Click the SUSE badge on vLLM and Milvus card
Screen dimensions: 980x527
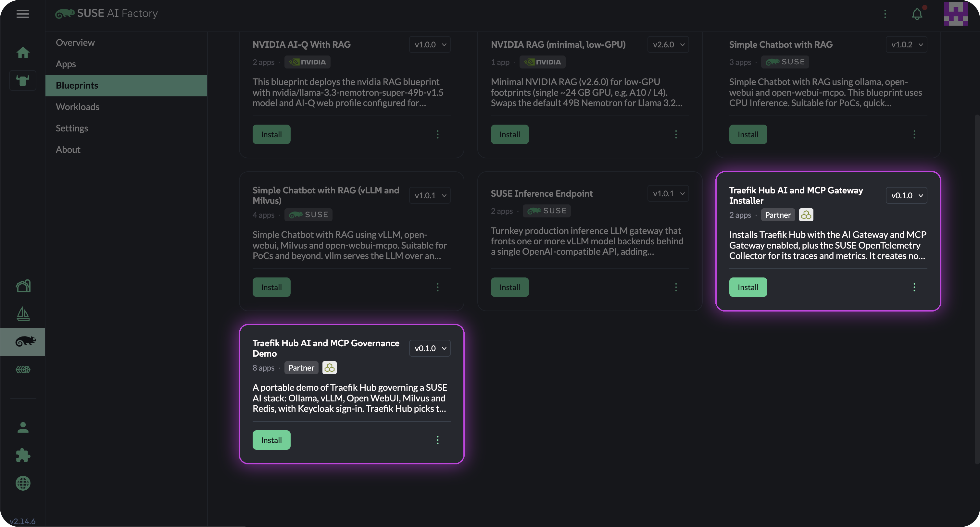point(308,215)
